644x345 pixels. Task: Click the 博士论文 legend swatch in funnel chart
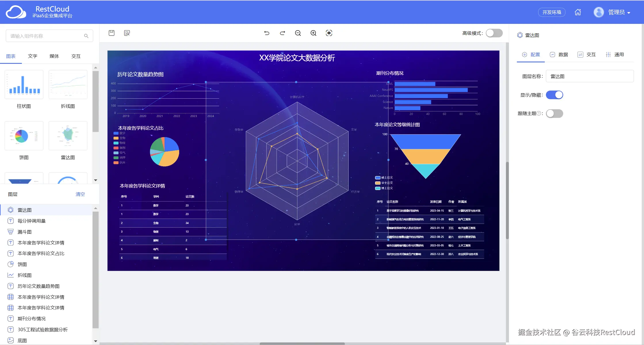[378, 188]
